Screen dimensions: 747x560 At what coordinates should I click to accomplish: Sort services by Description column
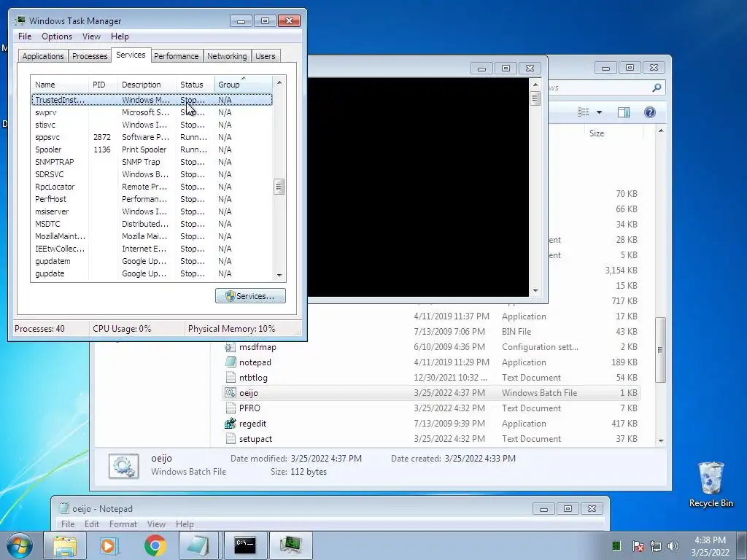click(147, 85)
